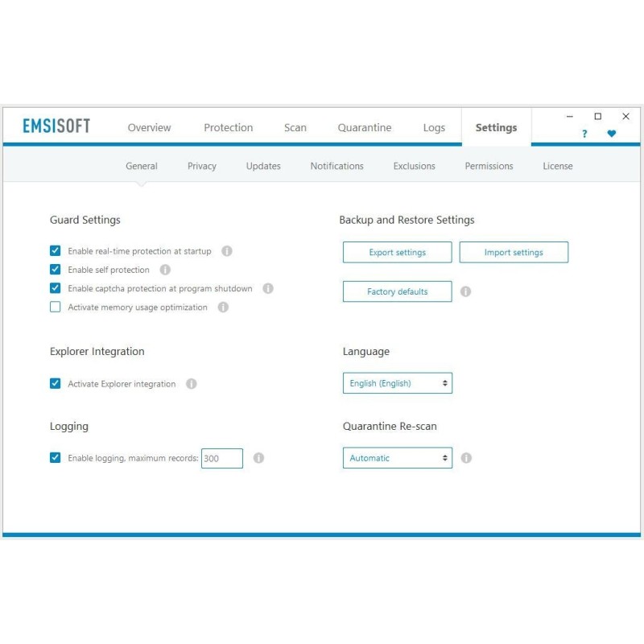Image resolution: width=644 pixels, height=644 pixels.
Task: Click info icon for captcha protection setting
Action: 266,288
